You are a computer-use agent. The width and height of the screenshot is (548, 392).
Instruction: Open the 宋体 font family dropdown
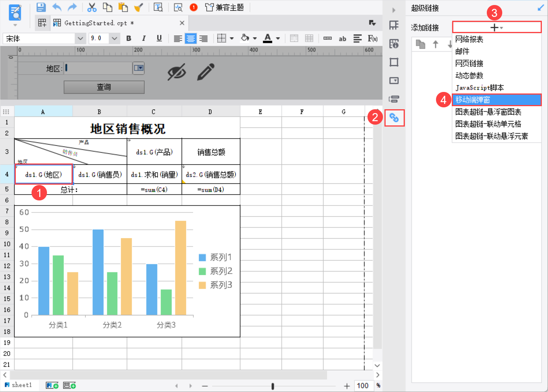point(80,38)
